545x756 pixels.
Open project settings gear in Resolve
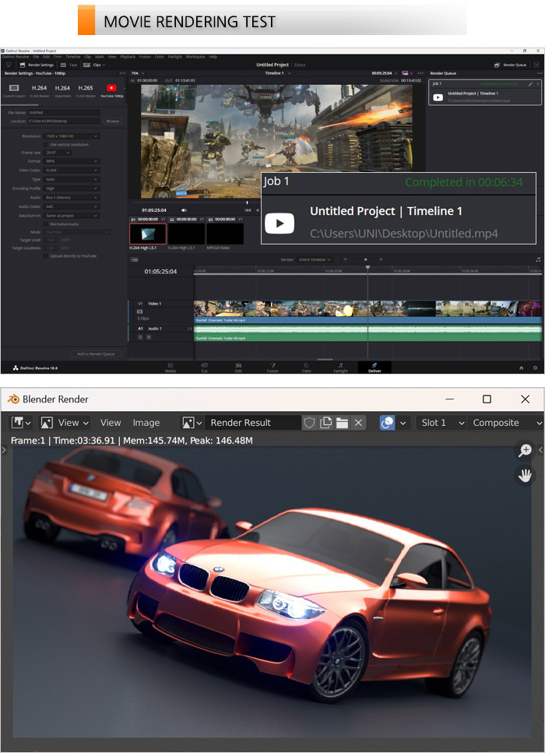click(535, 367)
